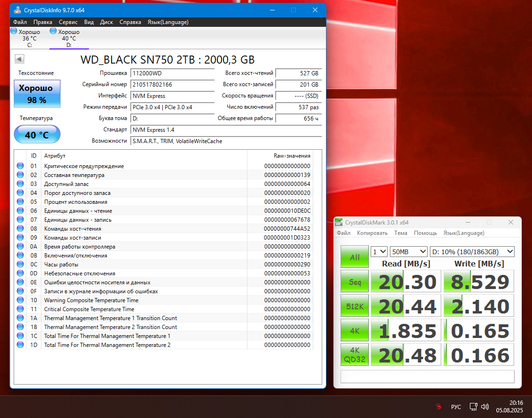532x418 pixels.
Task: Click the Seq read result 20.30
Action: pyautogui.click(x=406, y=281)
